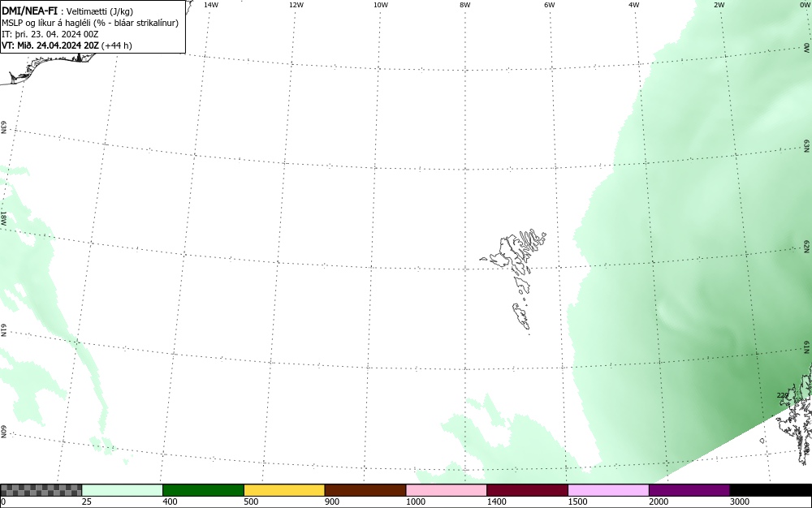This screenshot has height=508, width=812.
Task: Click the lavender 1500–2000 legend swatch
Action: [x=608, y=490]
